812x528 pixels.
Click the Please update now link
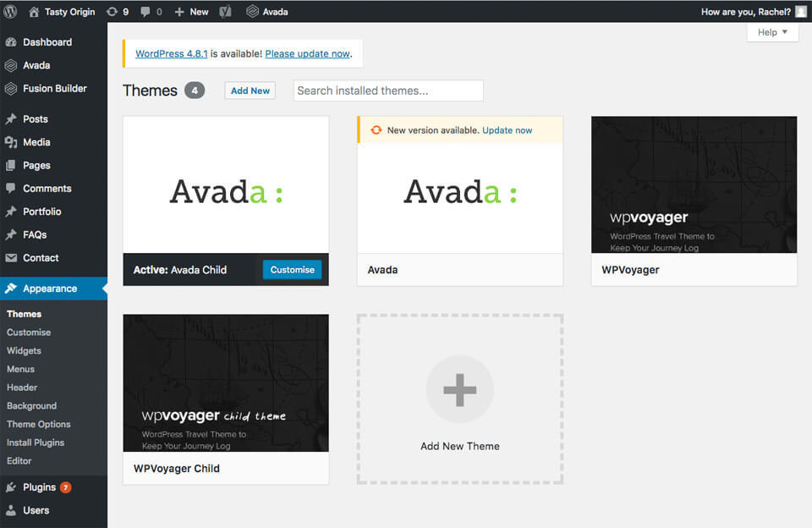coord(308,53)
